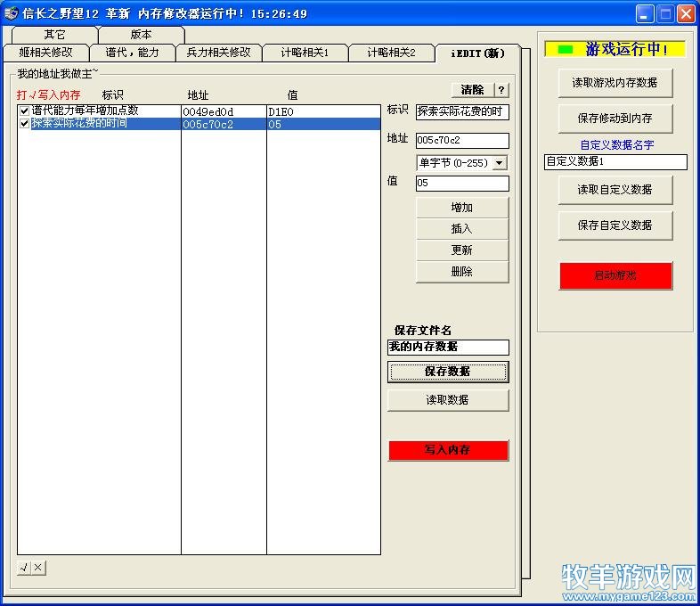This screenshot has height=606, width=700.
Task: Select row label 谱代能力每年增加点数
Action: point(85,111)
